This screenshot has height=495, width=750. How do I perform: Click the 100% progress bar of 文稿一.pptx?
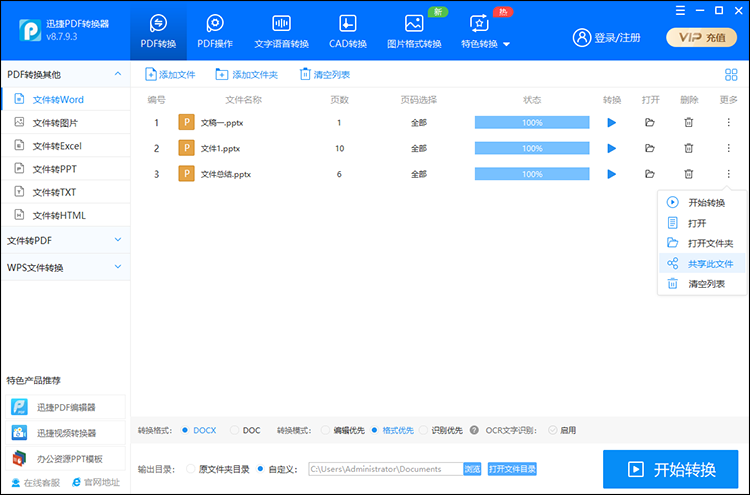click(532, 122)
